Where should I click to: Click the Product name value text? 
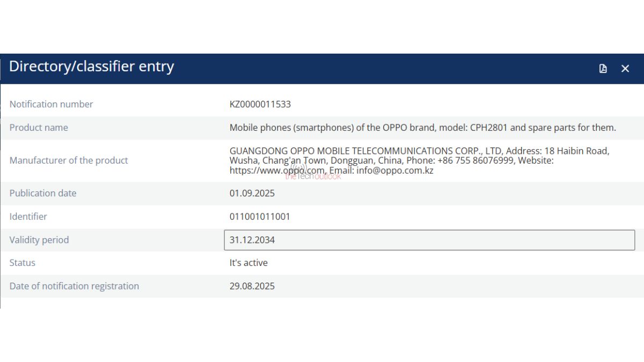click(422, 128)
